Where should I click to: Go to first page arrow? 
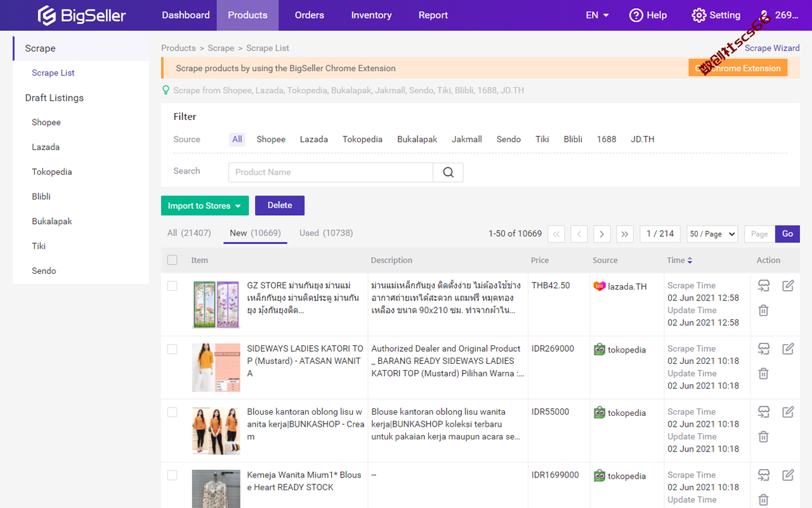[556, 234]
